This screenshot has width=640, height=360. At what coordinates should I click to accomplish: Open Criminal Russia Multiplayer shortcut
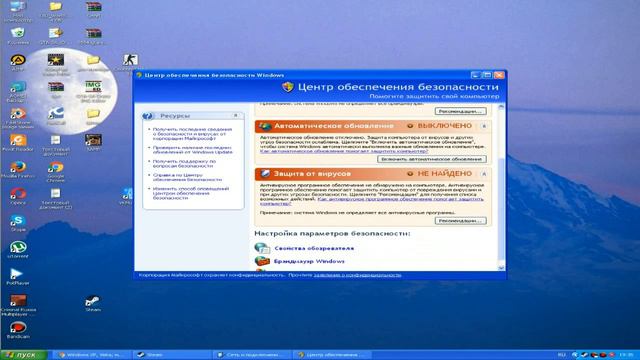(x=18, y=301)
